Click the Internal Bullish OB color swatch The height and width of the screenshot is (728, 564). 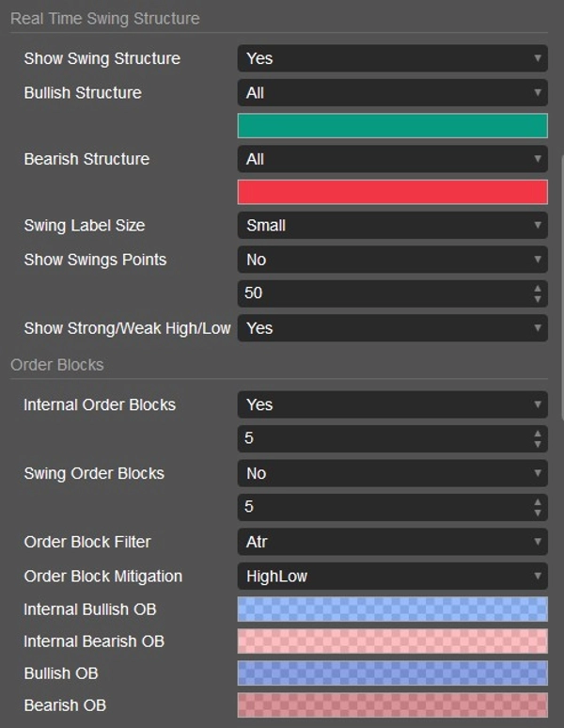tap(392, 609)
